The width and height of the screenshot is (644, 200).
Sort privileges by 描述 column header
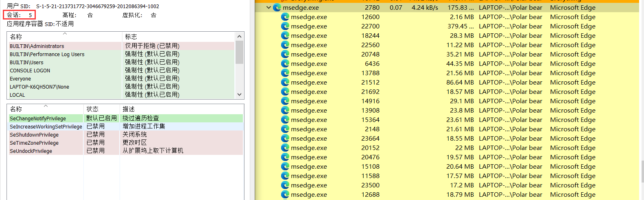181,109
